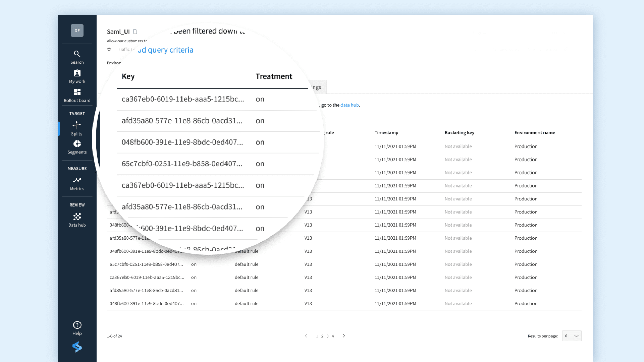Open the Results per page dropdown
This screenshot has width=644, height=362.
pos(572,336)
